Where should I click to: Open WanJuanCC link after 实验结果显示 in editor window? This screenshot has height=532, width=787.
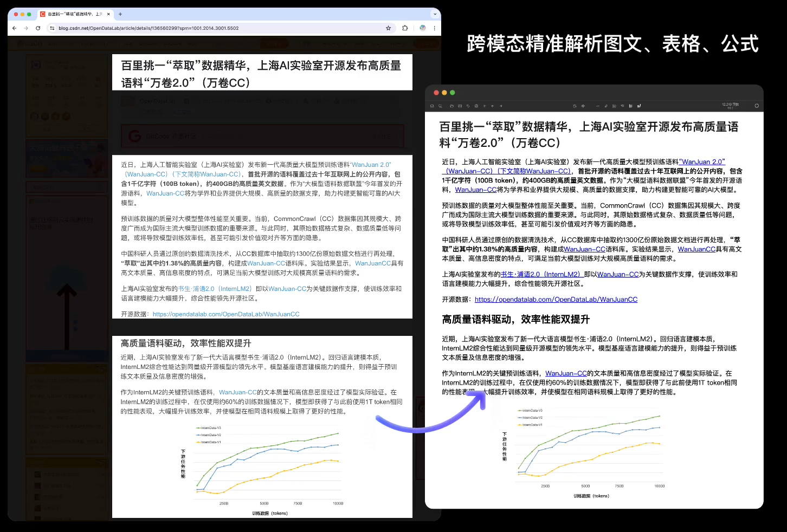pos(696,249)
